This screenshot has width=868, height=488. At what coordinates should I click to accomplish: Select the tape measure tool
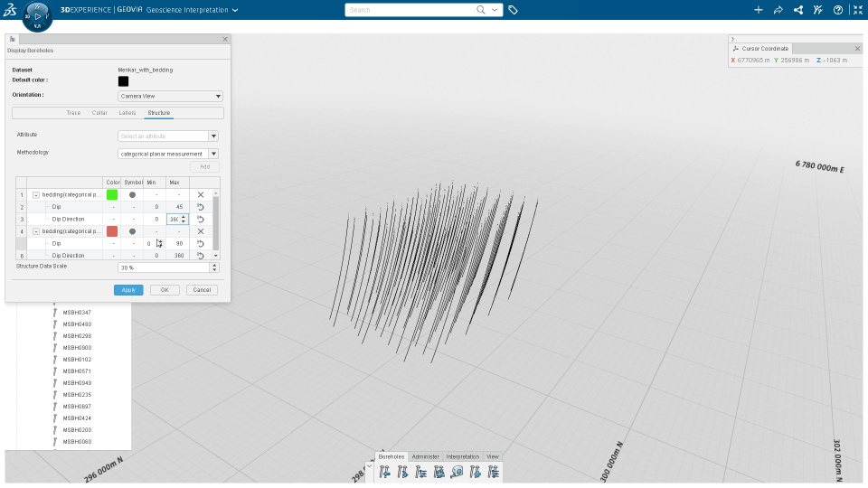coord(457,472)
